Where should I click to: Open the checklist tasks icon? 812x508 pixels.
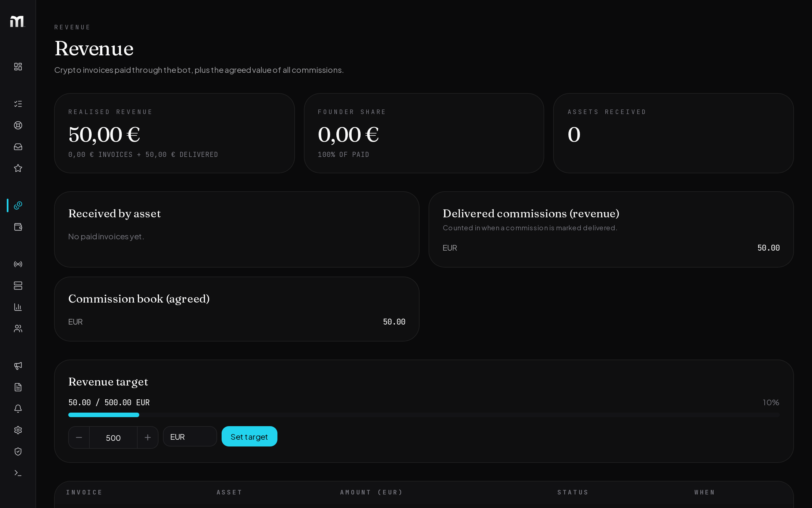18,104
